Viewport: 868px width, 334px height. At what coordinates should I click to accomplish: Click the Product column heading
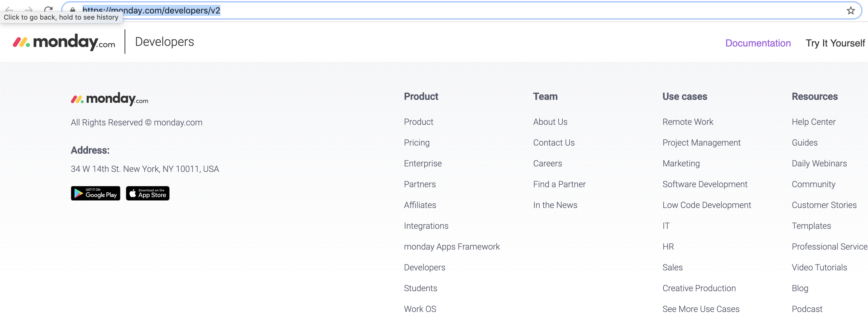(421, 96)
